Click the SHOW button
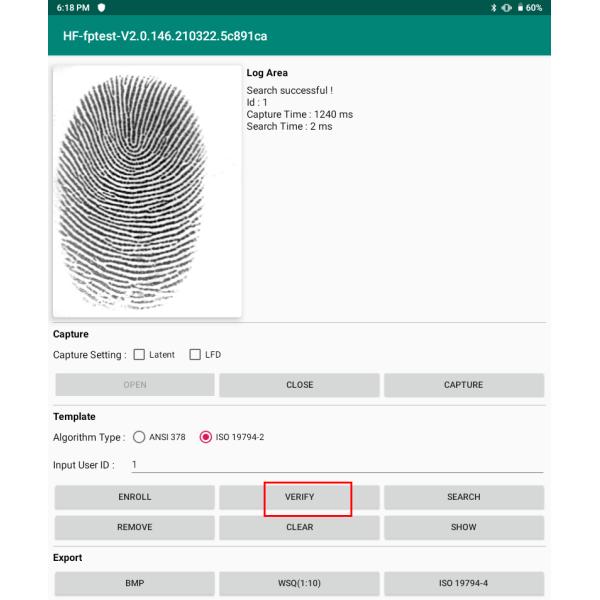 [x=463, y=527]
